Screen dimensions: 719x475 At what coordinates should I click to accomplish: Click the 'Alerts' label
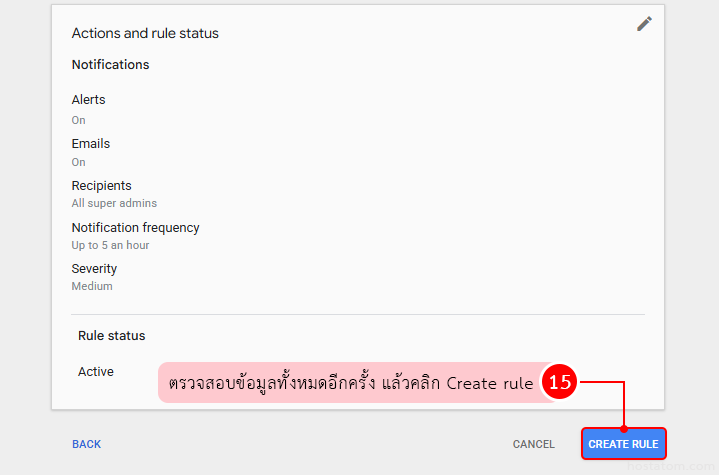tap(88, 99)
